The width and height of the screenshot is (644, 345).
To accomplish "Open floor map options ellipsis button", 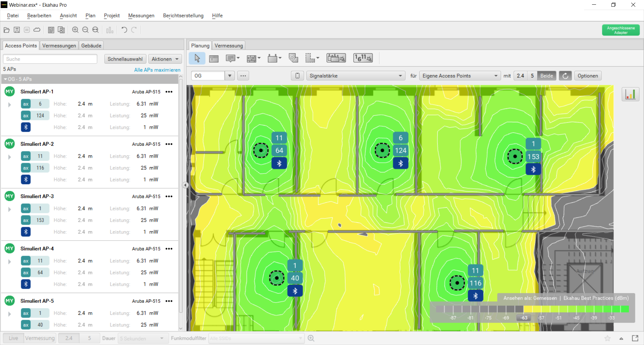I will [x=243, y=76].
